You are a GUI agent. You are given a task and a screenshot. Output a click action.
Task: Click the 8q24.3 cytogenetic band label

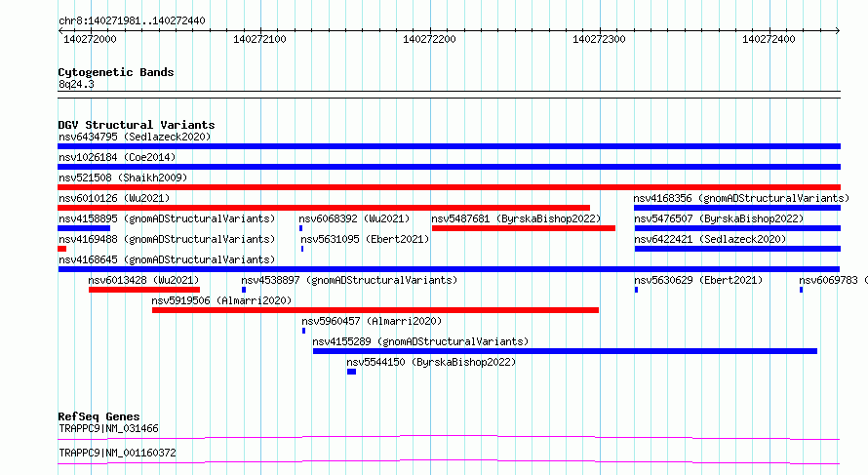[x=76, y=84]
